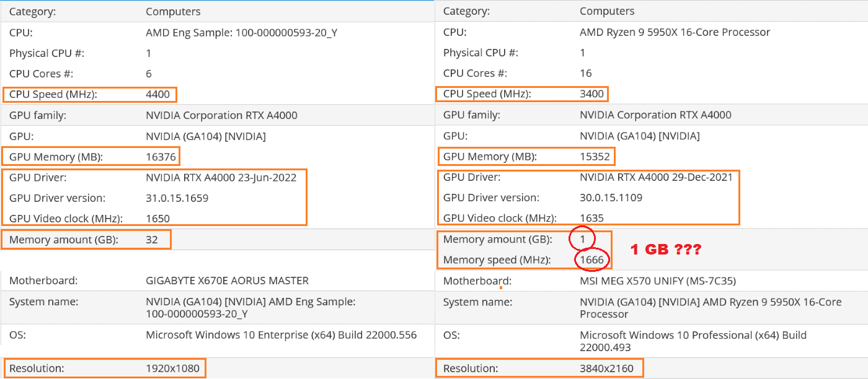Click the CPU Speed value 4400
This screenshot has height=379, width=868.
[x=157, y=95]
